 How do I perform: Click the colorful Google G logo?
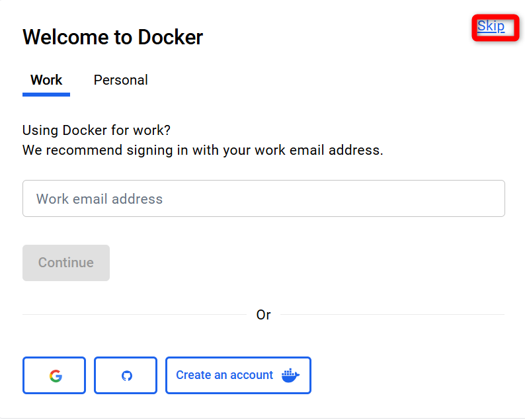(56, 376)
